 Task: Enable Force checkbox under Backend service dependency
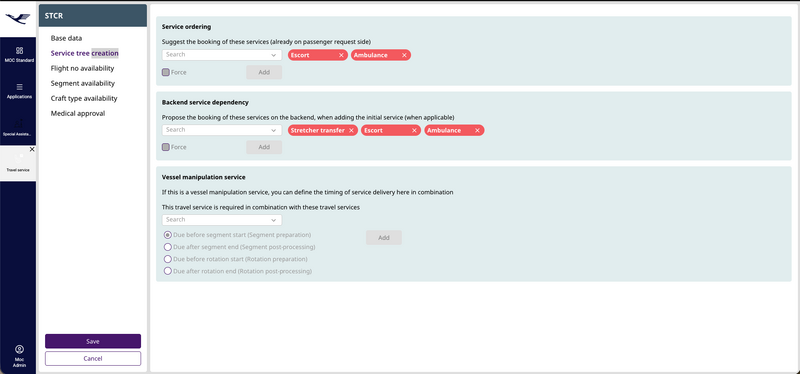(166, 147)
